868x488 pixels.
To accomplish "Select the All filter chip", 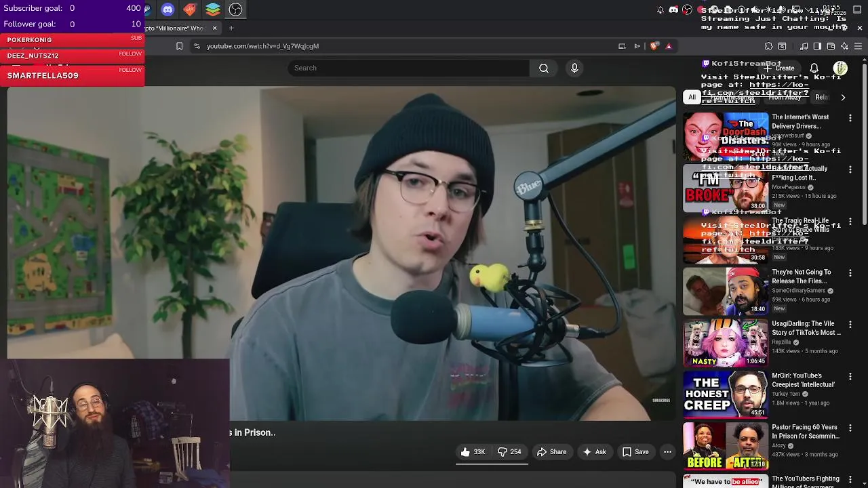I will point(692,97).
